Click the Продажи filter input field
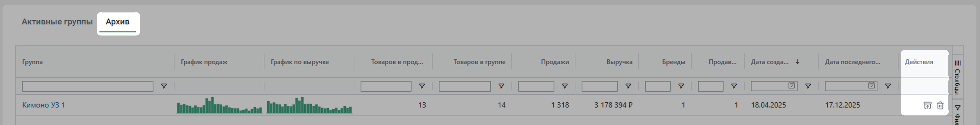Image resolution: width=980 pixels, height=125 pixels. [536, 87]
